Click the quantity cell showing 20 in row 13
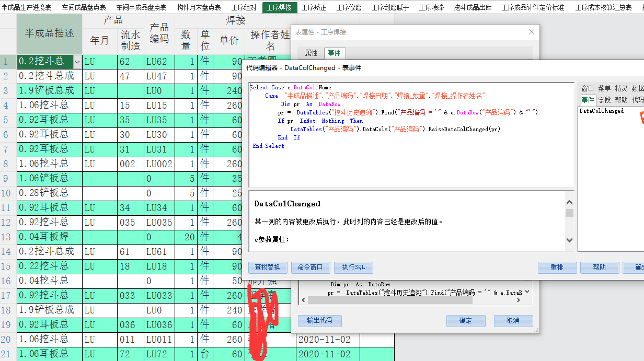644x361 pixels. point(186,237)
